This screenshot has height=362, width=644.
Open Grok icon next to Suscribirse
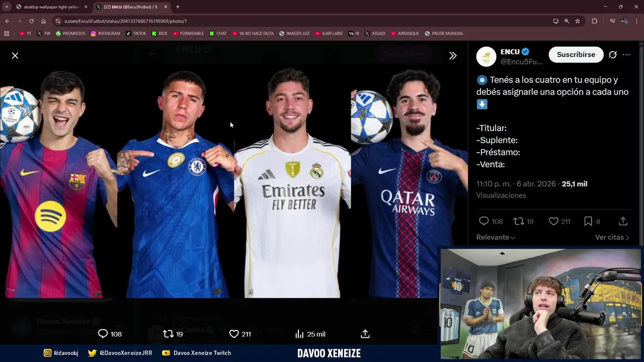point(613,55)
